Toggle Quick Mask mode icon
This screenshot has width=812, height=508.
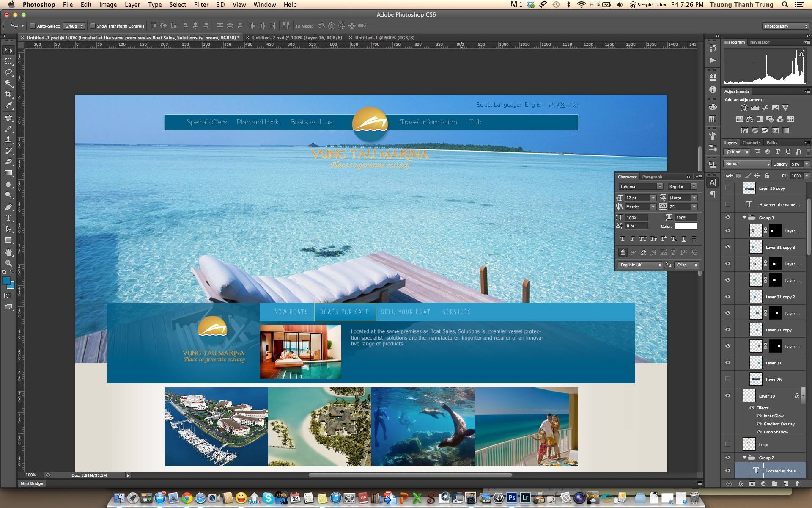click(8, 296)
